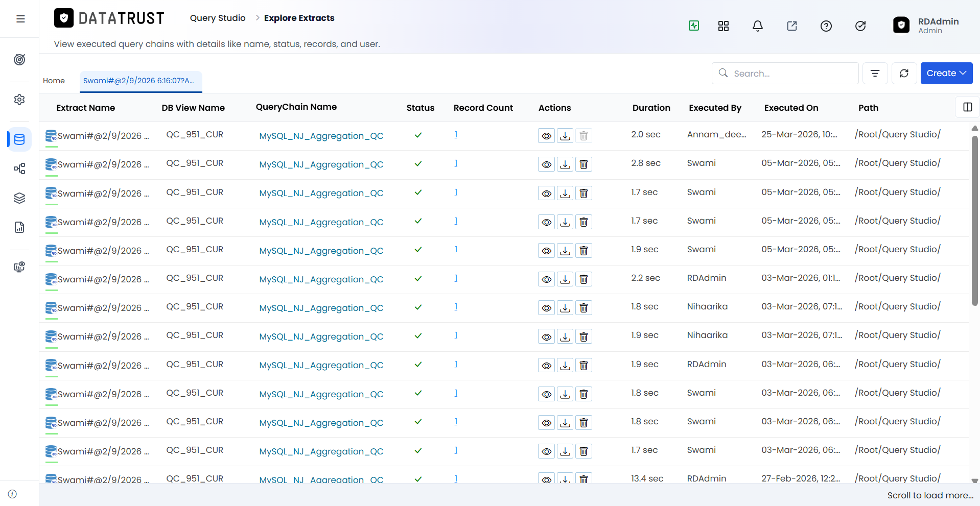Click the Duration column header
The width and height of the screenshot is (980, 506).
click(x=651, y=108)
